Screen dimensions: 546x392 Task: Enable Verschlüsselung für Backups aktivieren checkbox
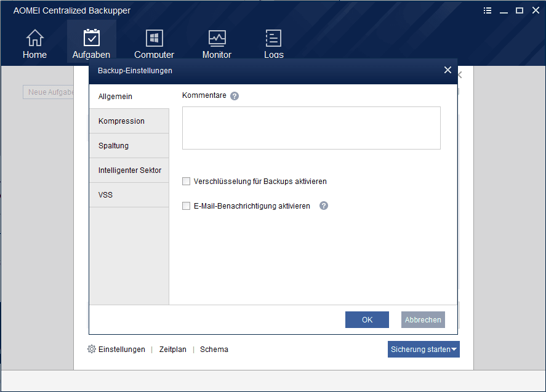click(187, 182)
